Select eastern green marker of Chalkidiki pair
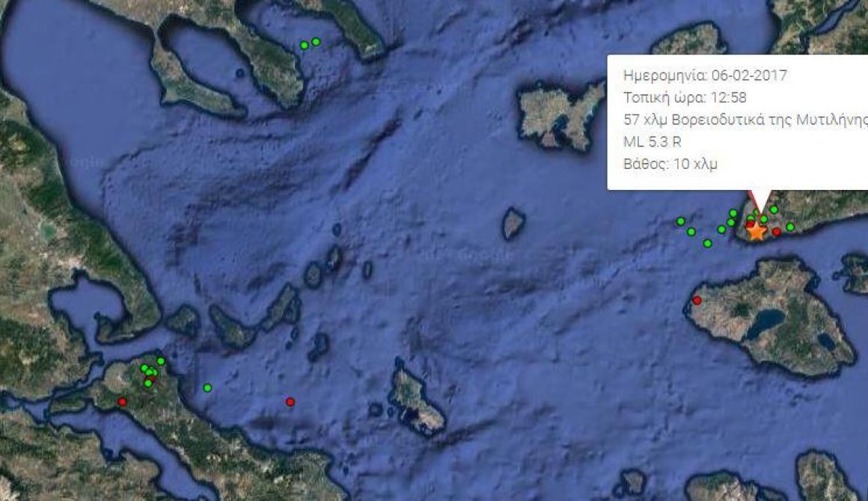The width and height of the screenshot is (868, 501). click(316, 41)
